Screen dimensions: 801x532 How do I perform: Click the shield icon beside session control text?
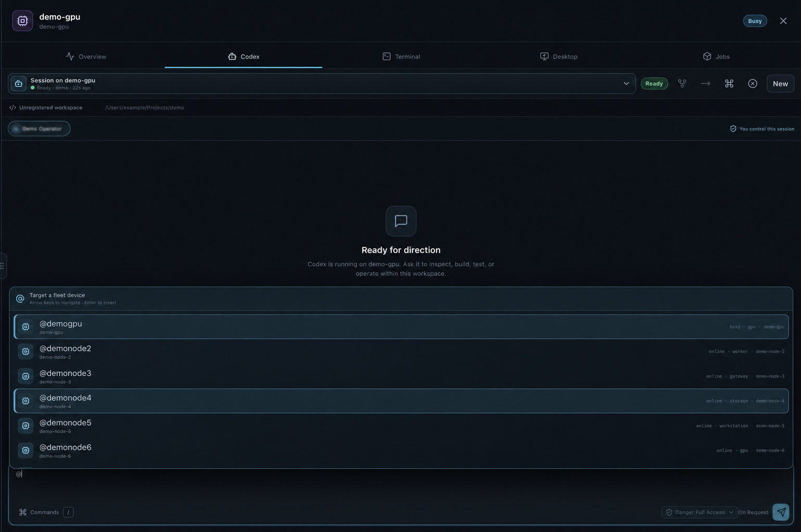tap(733, 129)
